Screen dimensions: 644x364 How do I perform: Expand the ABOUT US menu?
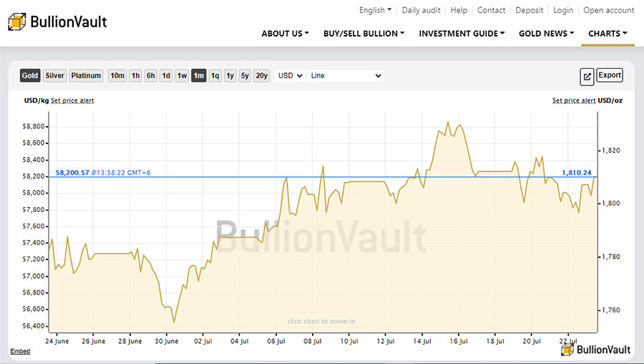[285, 34]
